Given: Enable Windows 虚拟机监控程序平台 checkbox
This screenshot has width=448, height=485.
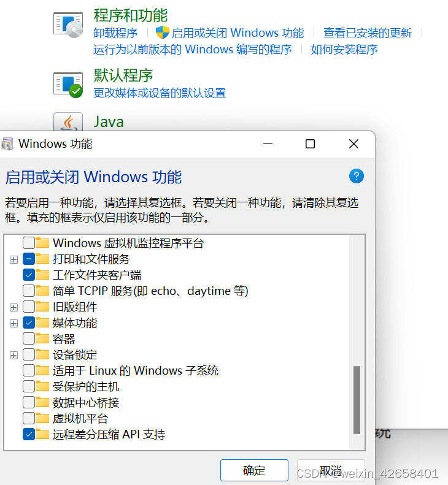Looking at the screenshot, I should coord(28,243).
